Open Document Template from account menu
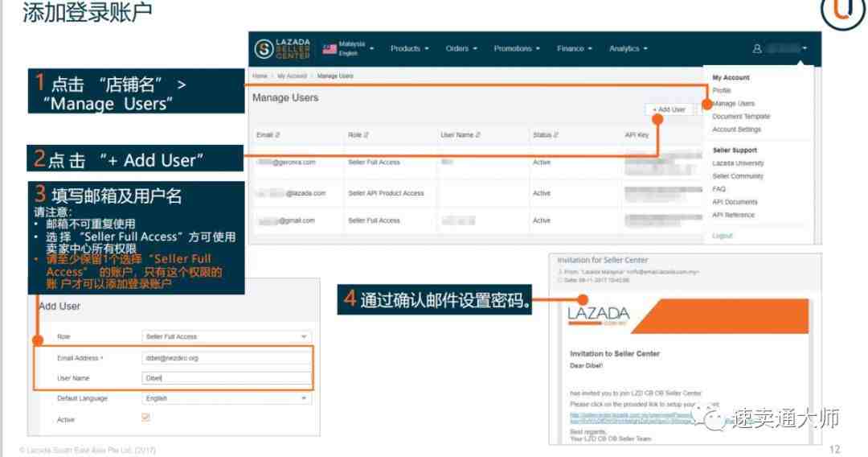Screen dimensions: 868x457 [741, 117]
